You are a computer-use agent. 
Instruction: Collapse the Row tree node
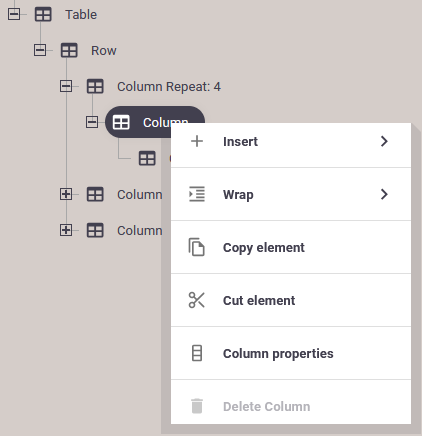(x=40, y=50)
